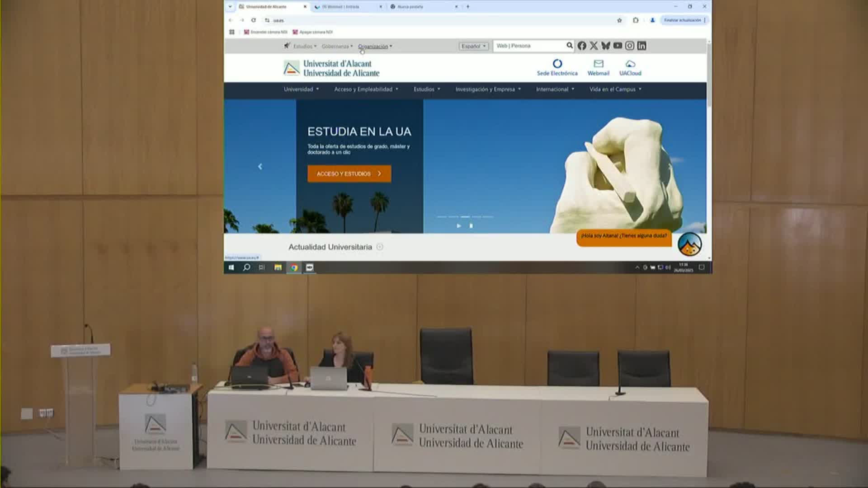Image resolution: width=868 pixels, height=488 pixels.
Task: Switch to Chrome in the taskbar
Action: point(294,267)
